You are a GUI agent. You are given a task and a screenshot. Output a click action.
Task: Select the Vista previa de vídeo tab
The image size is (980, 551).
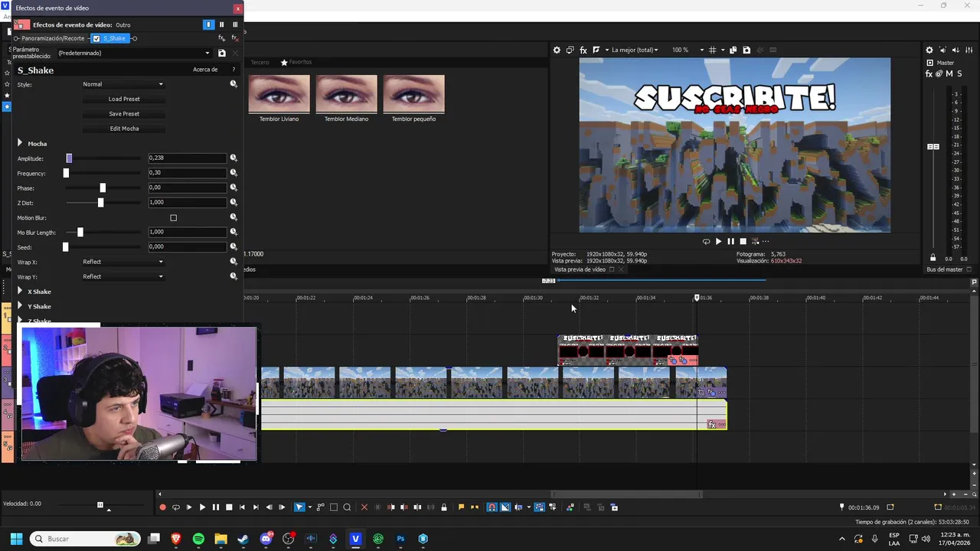(580, 269)
